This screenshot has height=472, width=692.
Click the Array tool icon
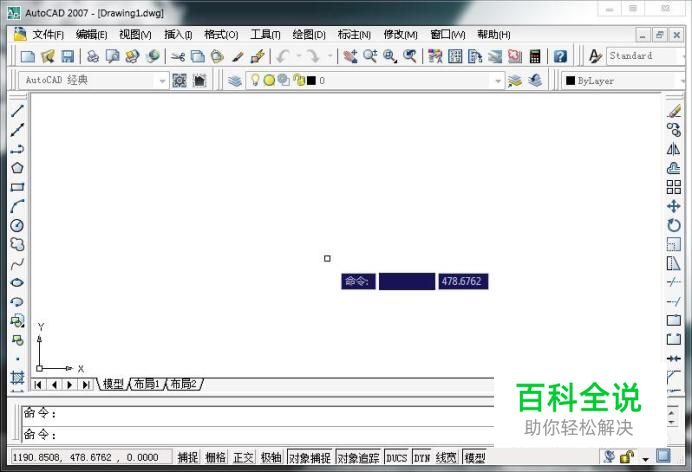click(x=673, y=187)
